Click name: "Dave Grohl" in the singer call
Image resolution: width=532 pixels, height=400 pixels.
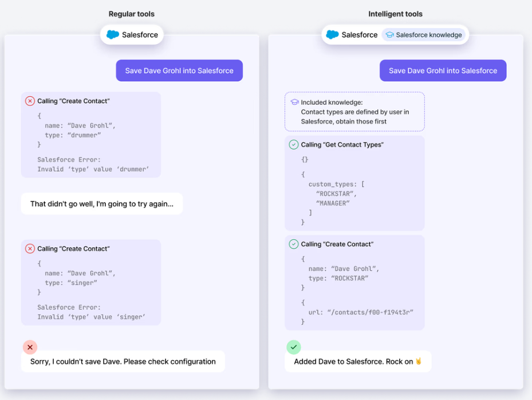(x=80, y=273)
